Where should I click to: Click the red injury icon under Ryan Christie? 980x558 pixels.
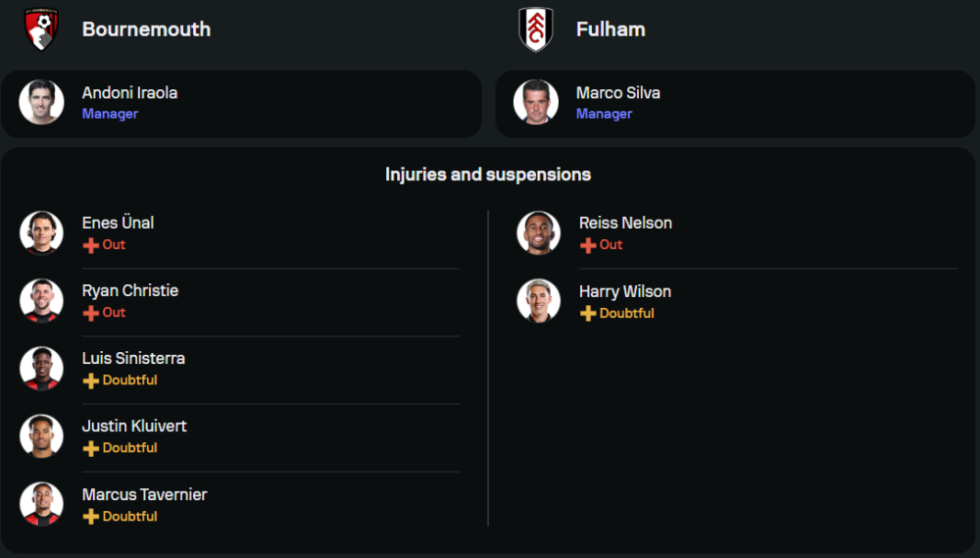91,313
